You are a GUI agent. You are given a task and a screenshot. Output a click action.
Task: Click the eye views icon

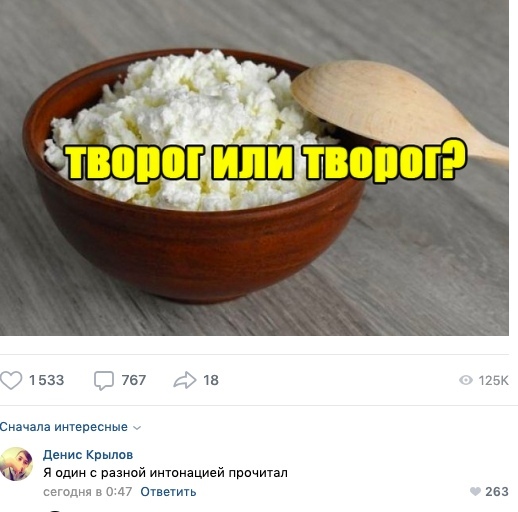coord(466,380)
